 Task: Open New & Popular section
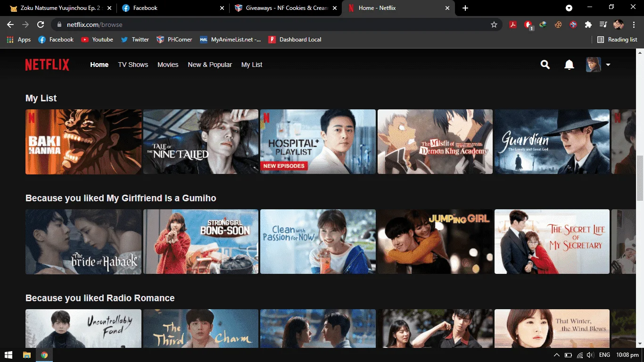[x=210, y=65]
